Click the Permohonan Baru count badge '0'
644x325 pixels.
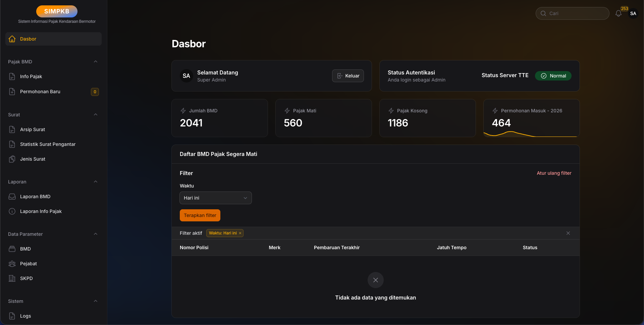point(95,92)
